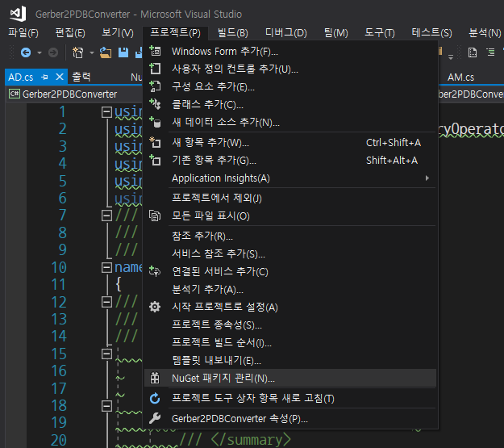Click the icon beside 클래스 추가
The height and width of the screenshot is (448, 504).
pyautogui.click(x=155, y=104)
